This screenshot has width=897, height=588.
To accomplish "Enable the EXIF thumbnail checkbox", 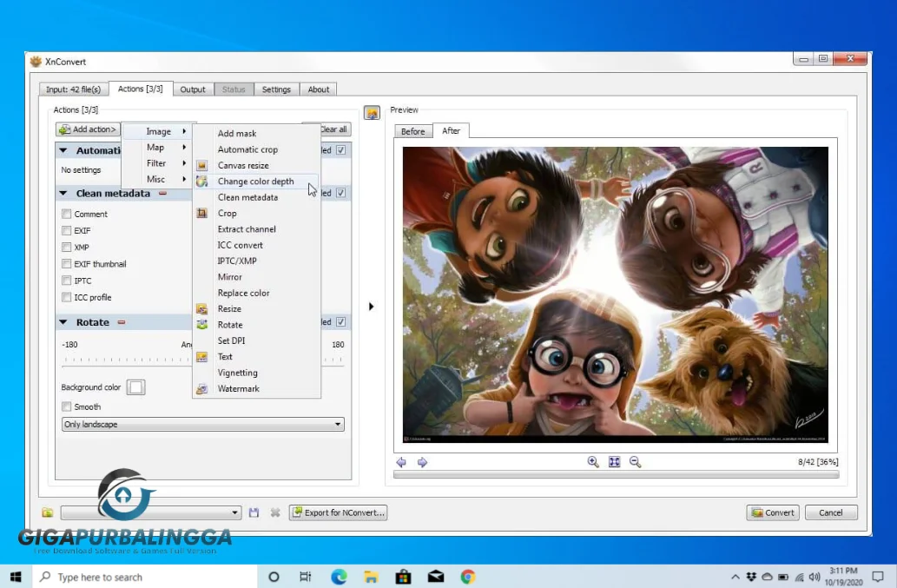I will coord(66,264).
